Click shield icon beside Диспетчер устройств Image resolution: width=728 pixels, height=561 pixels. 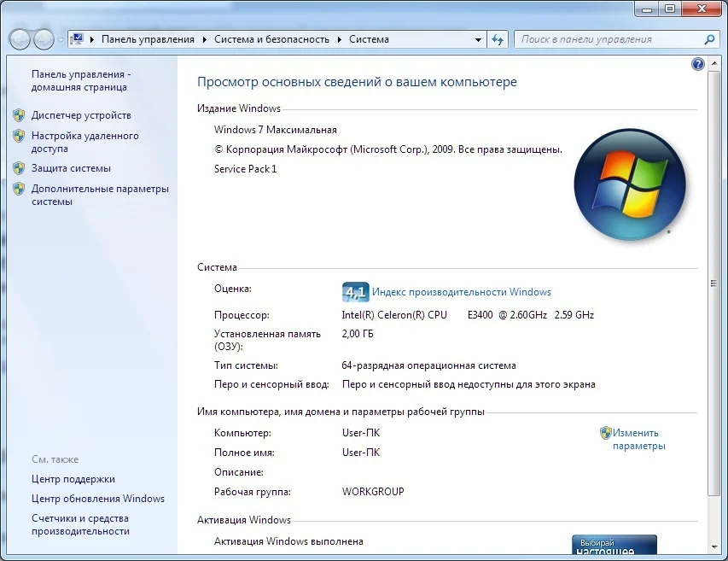tap(19, 115)
